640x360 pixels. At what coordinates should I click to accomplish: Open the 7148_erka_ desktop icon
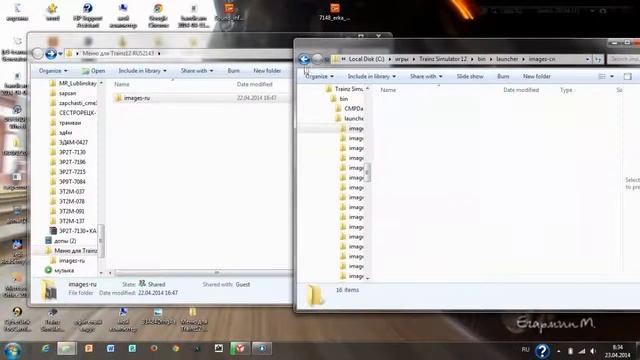tap(335, 12)
